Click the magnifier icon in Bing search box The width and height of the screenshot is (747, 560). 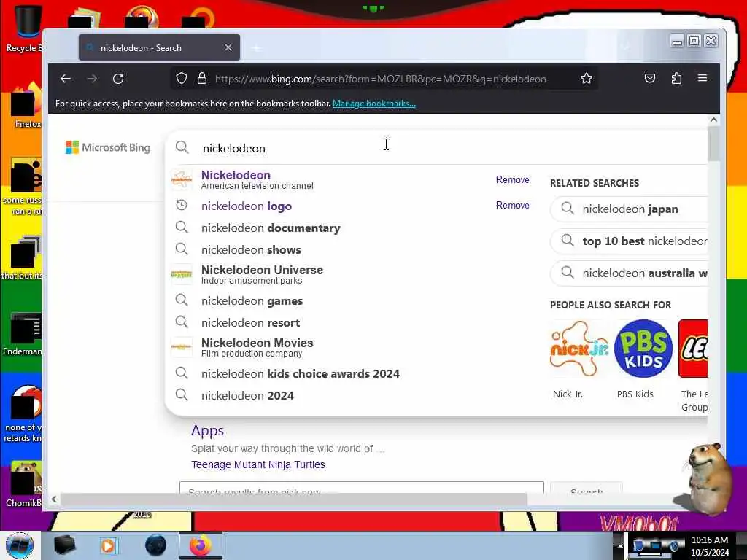click(182, 147)
